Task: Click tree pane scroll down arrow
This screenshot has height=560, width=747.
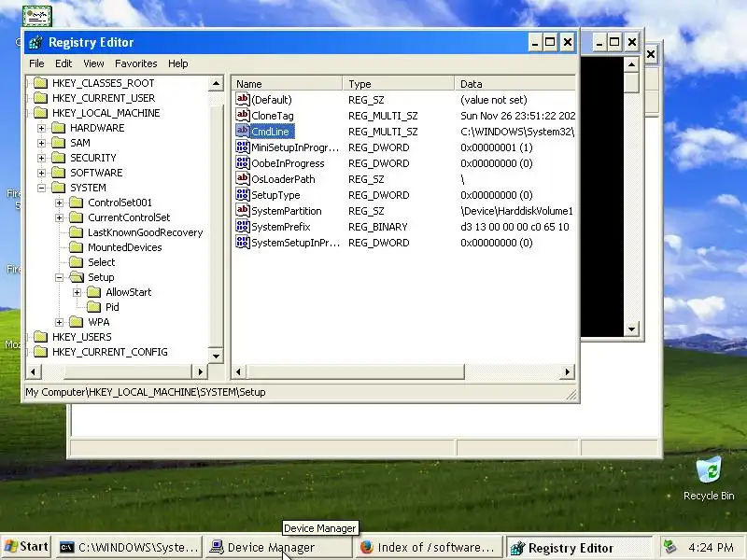Action: coord(216,356)
